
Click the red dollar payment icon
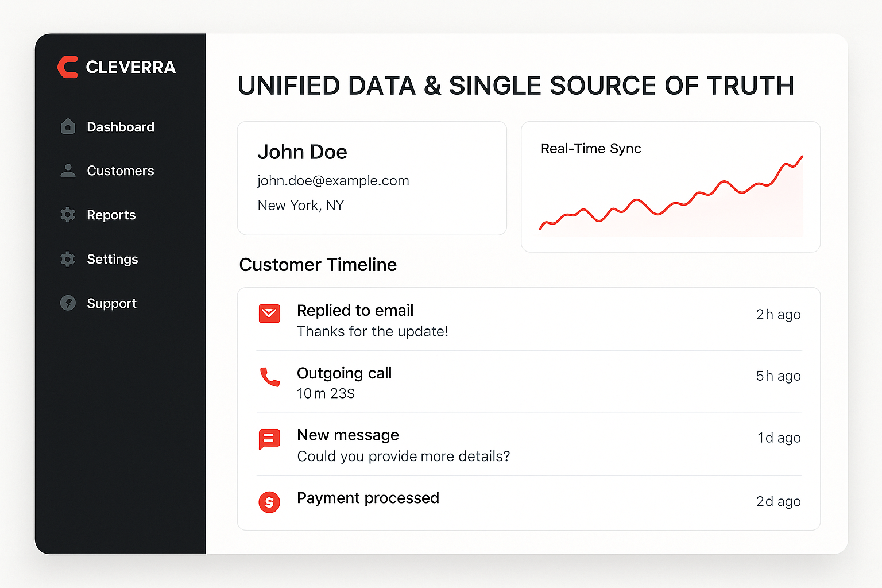click(269, 502)
